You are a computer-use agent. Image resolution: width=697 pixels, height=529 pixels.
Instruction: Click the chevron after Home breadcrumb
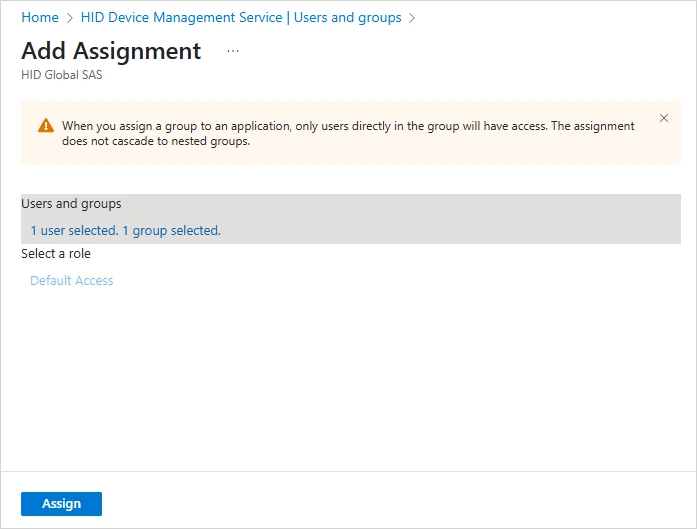(x=69, y=18)
